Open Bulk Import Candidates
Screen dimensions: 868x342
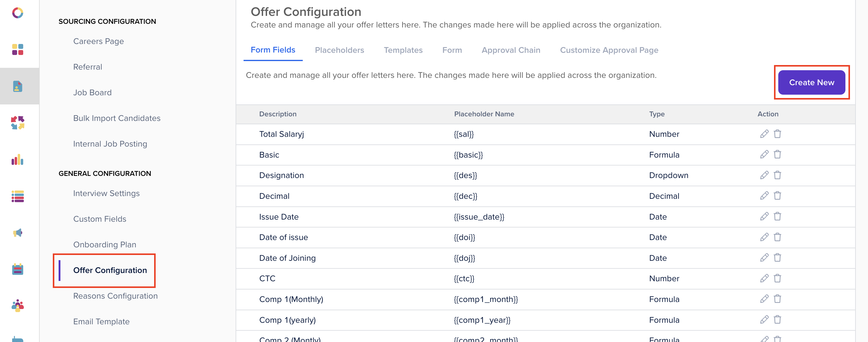tap(117, 118)
